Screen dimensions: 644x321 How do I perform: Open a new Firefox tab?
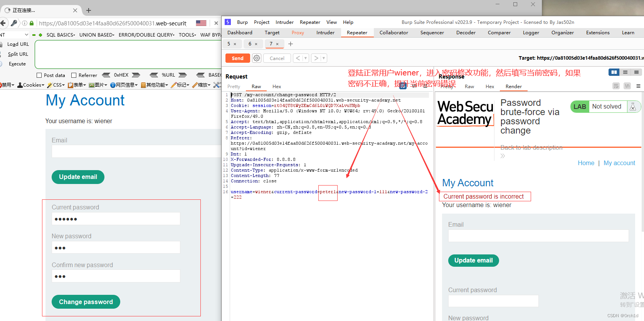(89, 10)
